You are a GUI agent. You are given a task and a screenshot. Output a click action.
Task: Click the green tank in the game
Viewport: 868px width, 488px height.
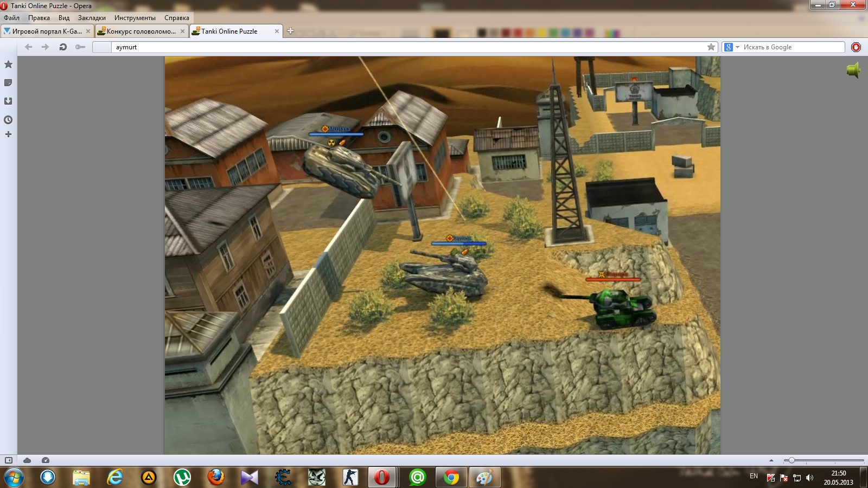coord(624,308)
